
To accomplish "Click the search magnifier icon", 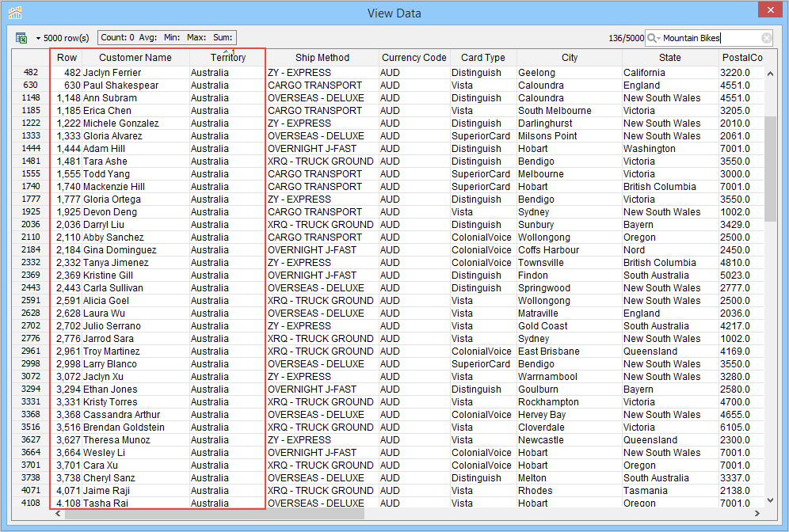I will click(652, 38).
